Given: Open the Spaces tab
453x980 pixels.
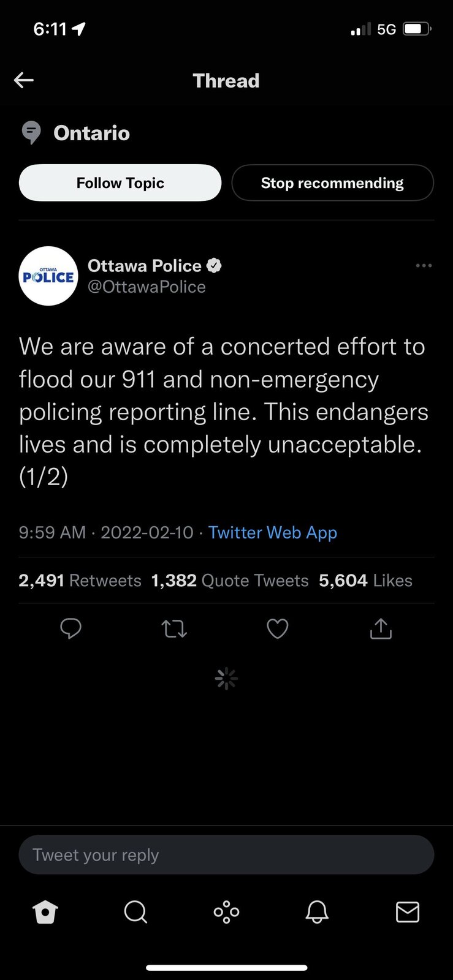Looking at the screenshot, I should (226, 912).
